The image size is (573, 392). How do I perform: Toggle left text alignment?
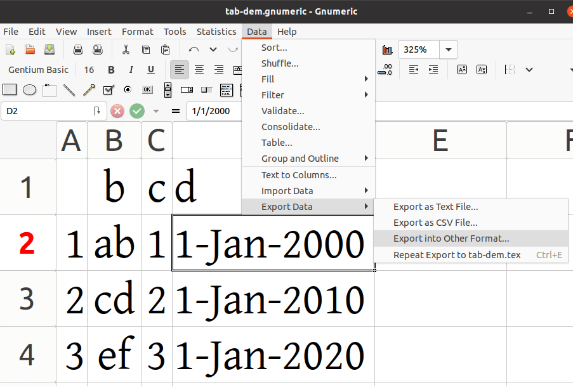click(x=180, y=70)
